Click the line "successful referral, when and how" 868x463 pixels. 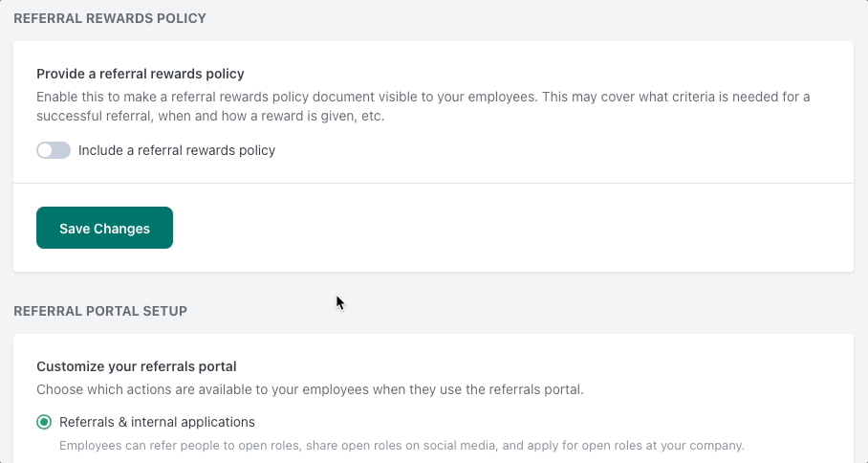pyautogui.click(x=210, y=117)
